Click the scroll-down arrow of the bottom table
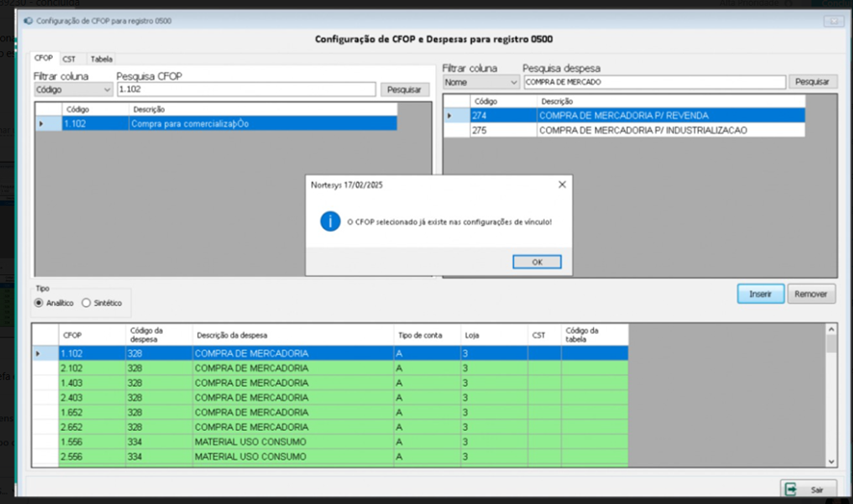 832,462
